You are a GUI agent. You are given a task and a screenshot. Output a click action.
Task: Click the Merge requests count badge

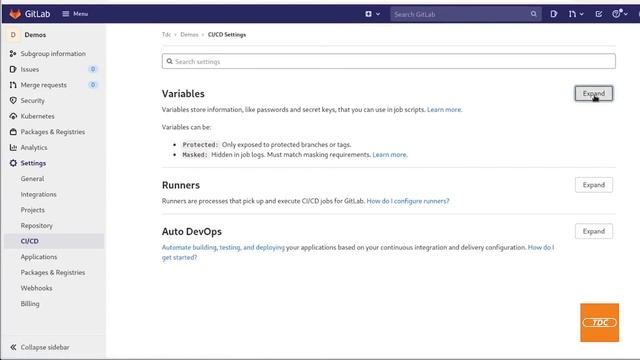click(x=93, y=85)
